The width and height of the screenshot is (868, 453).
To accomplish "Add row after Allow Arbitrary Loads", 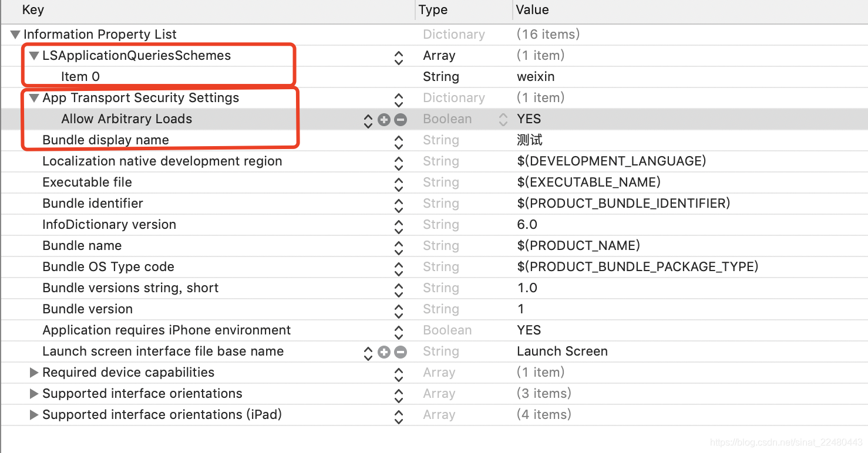I will 384,119.
